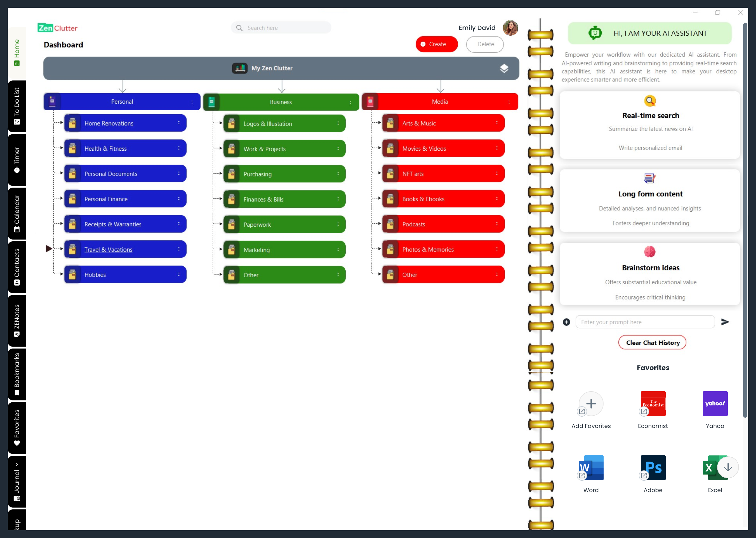Viewport: 756px width, 538px height.
Task: Open options menu for Personal category
Action: (x=192, y=102)
